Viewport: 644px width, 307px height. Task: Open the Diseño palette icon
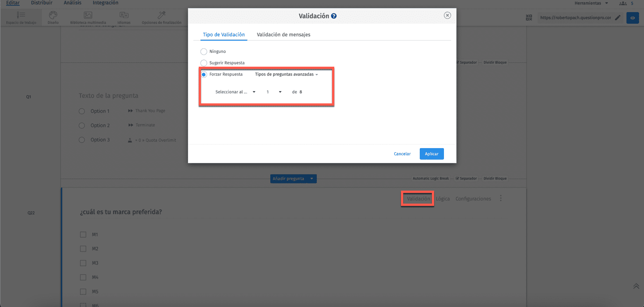coord(53,15)
